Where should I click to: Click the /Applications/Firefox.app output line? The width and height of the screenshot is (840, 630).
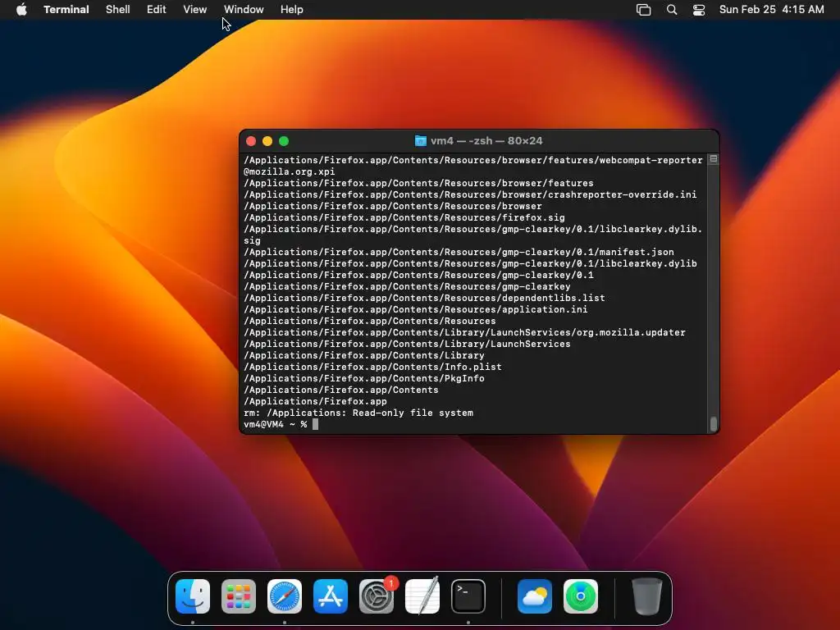click(x=315, y=401)
